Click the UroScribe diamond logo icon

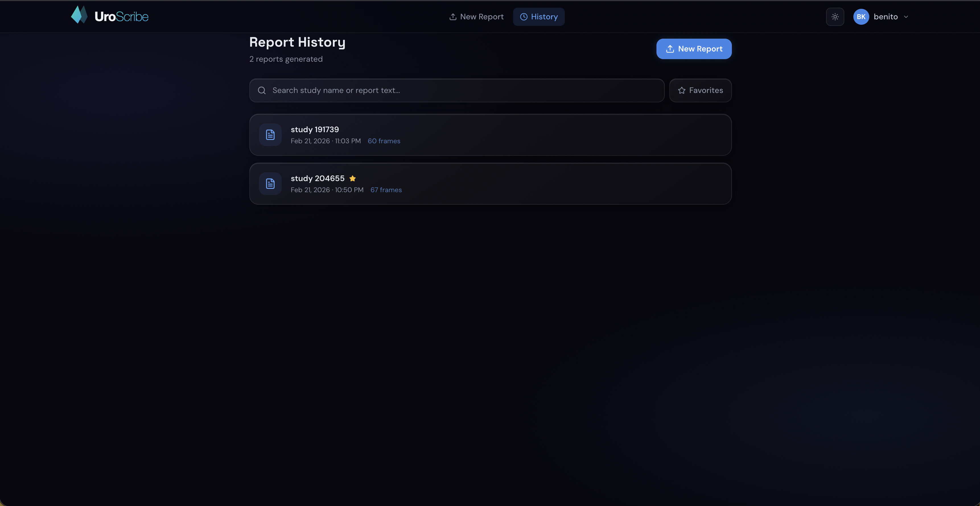pos(79,15)
